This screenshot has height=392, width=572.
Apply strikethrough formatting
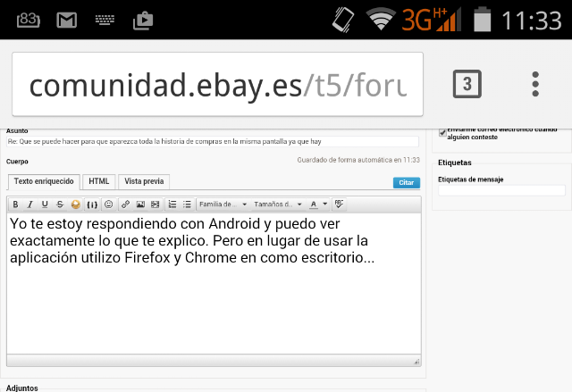click(60, 204)
